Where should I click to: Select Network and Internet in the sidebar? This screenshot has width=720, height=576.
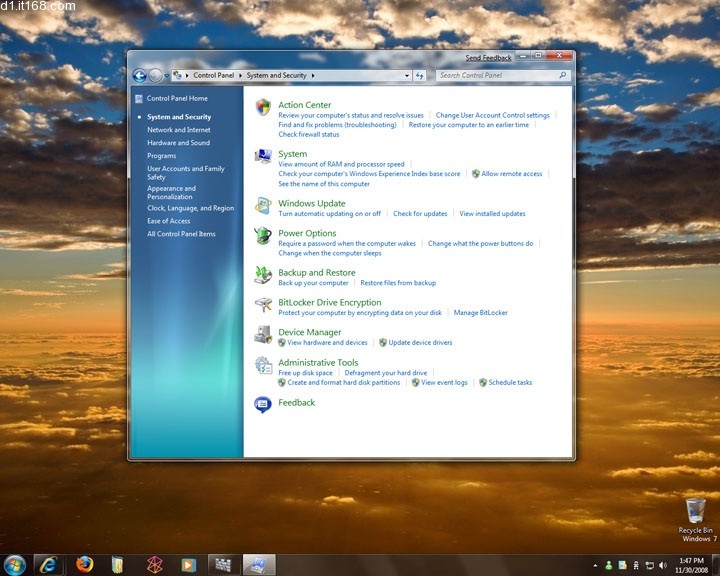(178, 130)
